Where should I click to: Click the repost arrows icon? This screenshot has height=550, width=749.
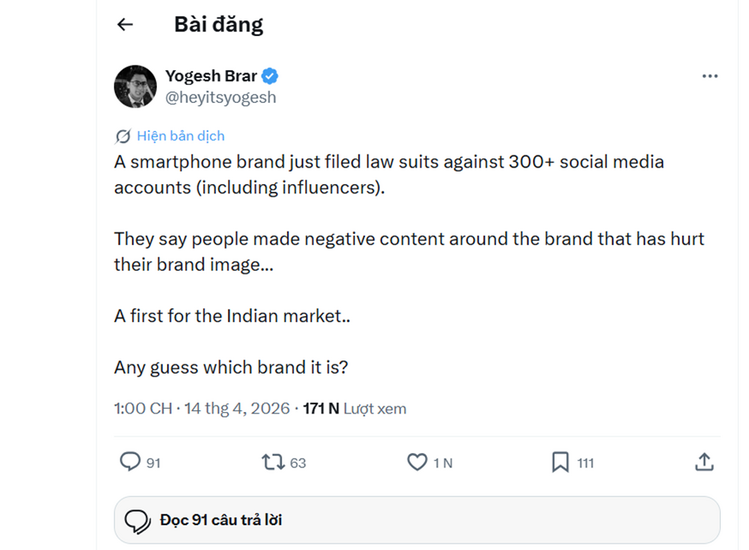(x=272, y=462)
